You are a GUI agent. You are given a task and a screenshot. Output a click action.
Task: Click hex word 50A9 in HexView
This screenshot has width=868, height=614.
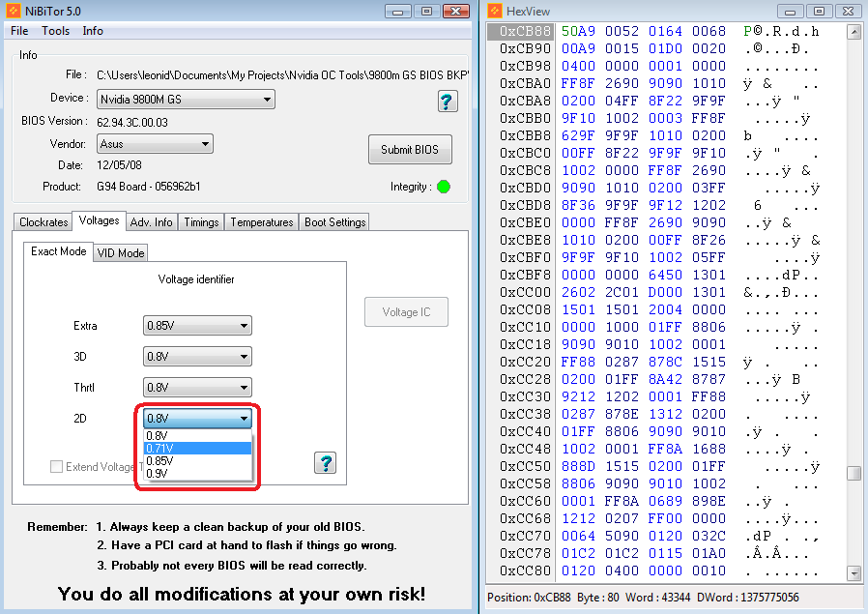click(578, 32)
